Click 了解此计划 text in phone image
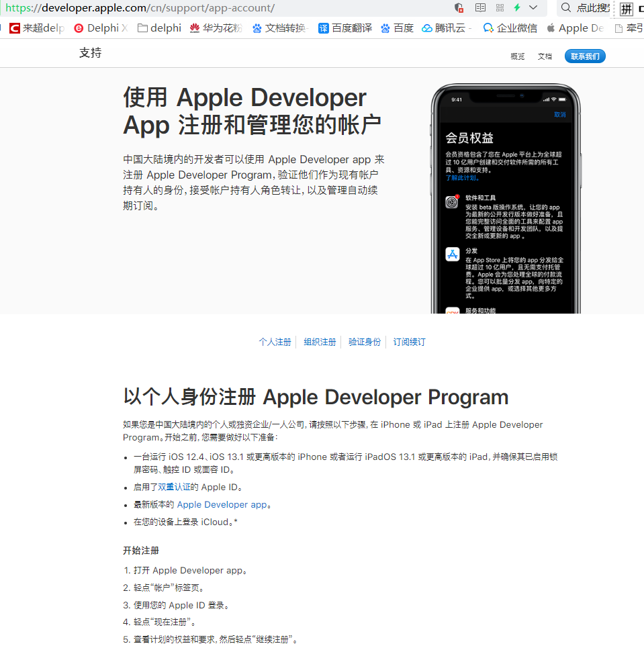 coord(462,178)
